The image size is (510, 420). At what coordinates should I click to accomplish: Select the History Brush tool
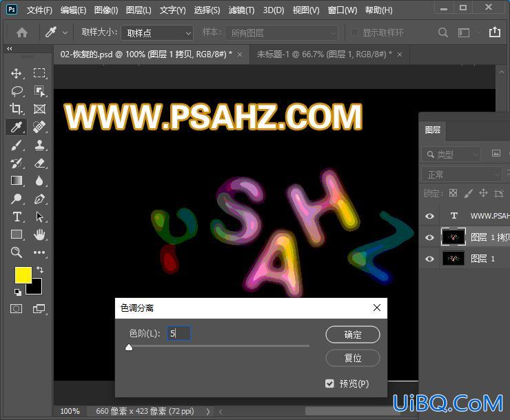coord(17,163)
